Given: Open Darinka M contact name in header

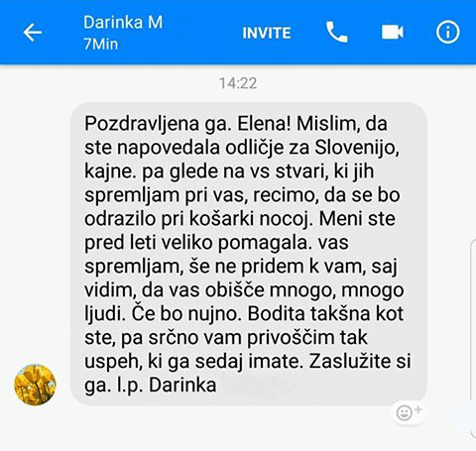Looking at the screenshot, I should click(123, 23).
